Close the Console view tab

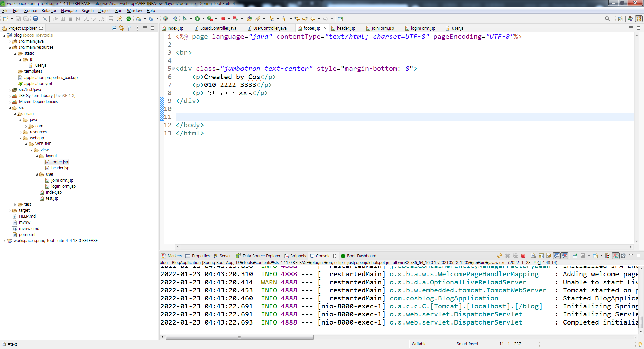335,256
